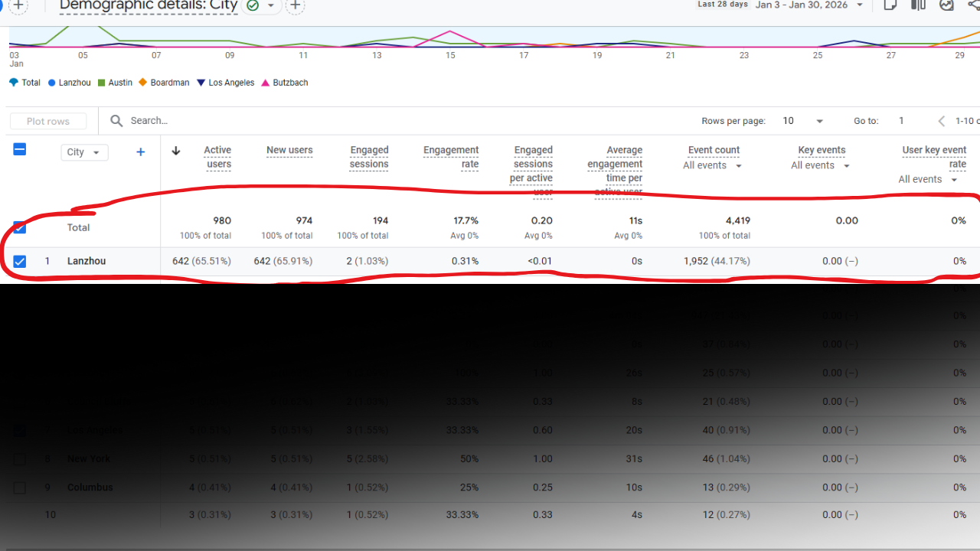Screen dimensions: 980x551
Task: Sort by the Engaged sessions column
Action: (x=369, y=157)
